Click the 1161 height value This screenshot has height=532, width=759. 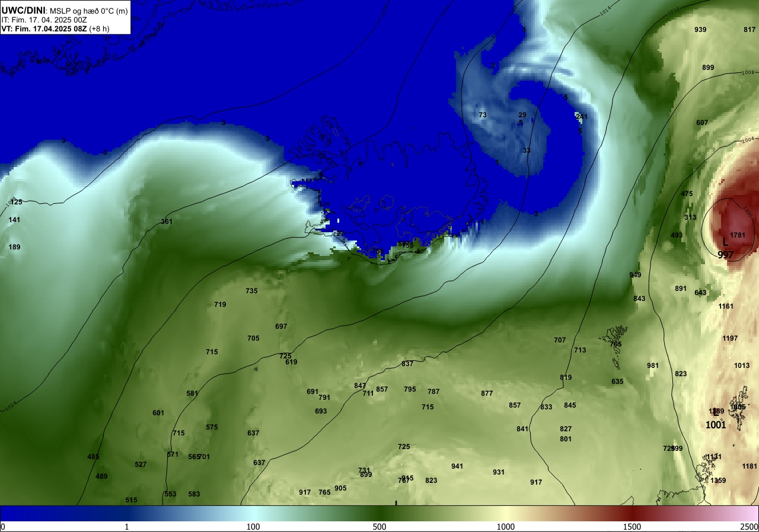pos(726,306)
